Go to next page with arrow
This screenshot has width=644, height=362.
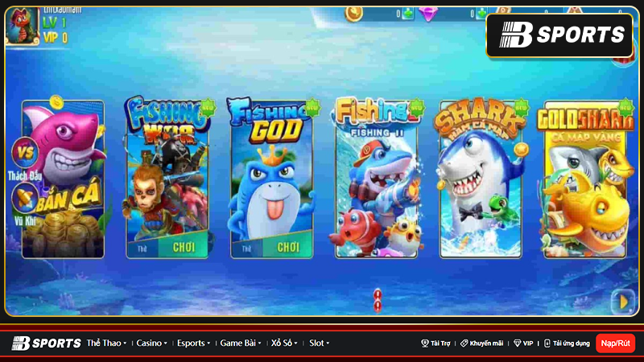point(624,302)
